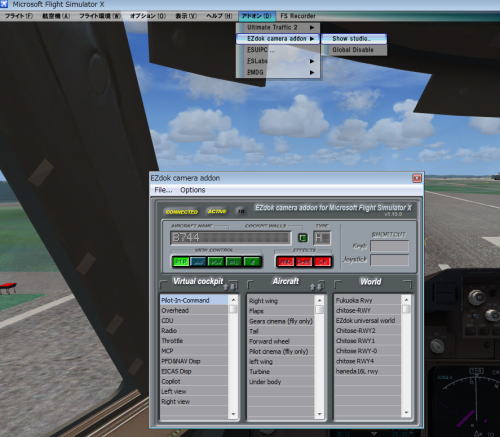
Task: Open the FS Recorder menu
Action: 298,16
